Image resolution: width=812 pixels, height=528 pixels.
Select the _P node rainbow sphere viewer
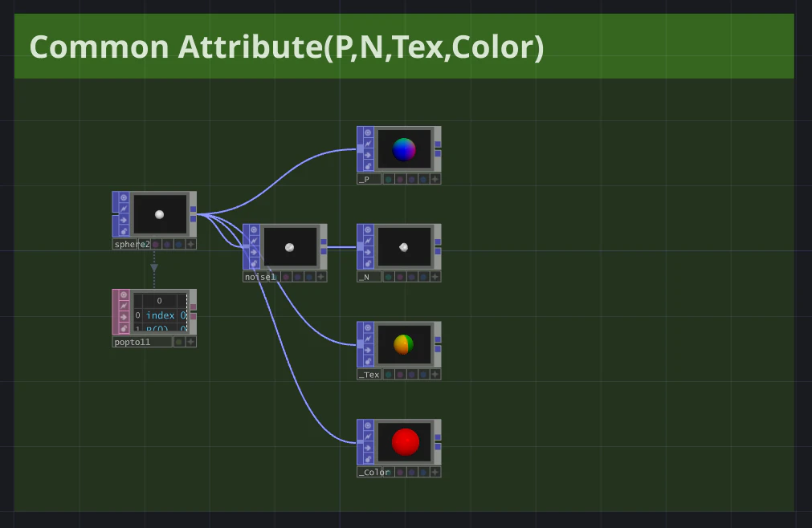coord(404,149)
